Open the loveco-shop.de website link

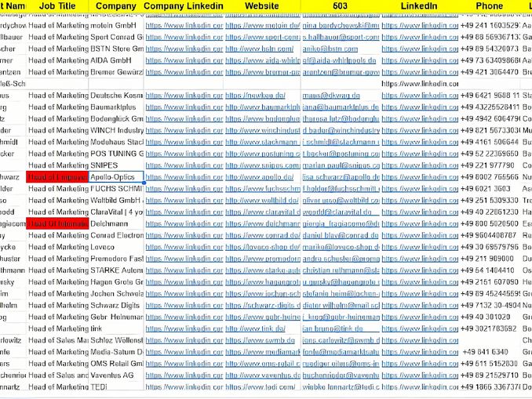coord(263,247)
